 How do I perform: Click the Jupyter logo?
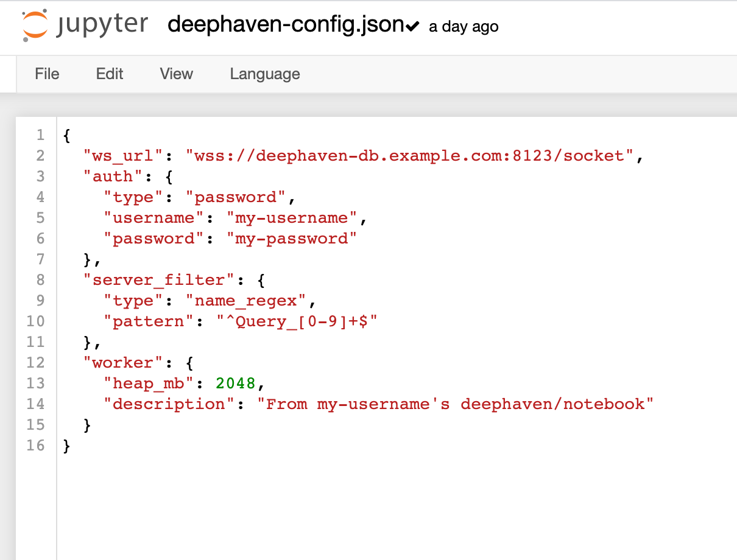tap(85, 26)
